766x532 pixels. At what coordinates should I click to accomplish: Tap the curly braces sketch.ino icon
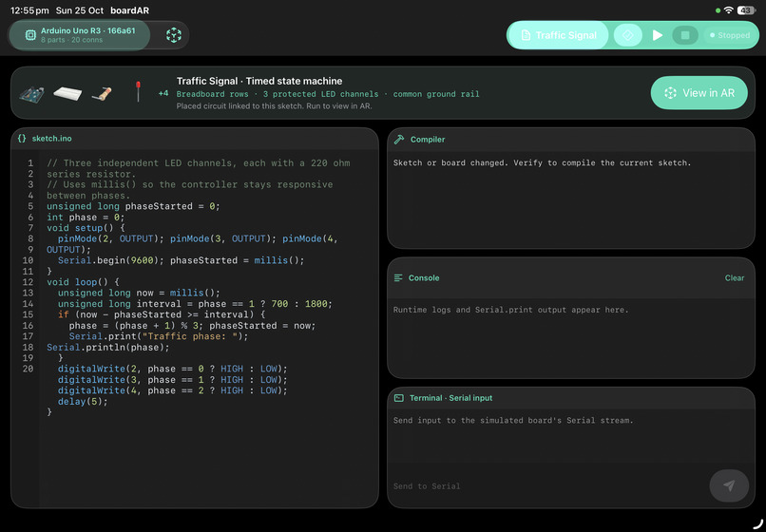tap(22, 139)
